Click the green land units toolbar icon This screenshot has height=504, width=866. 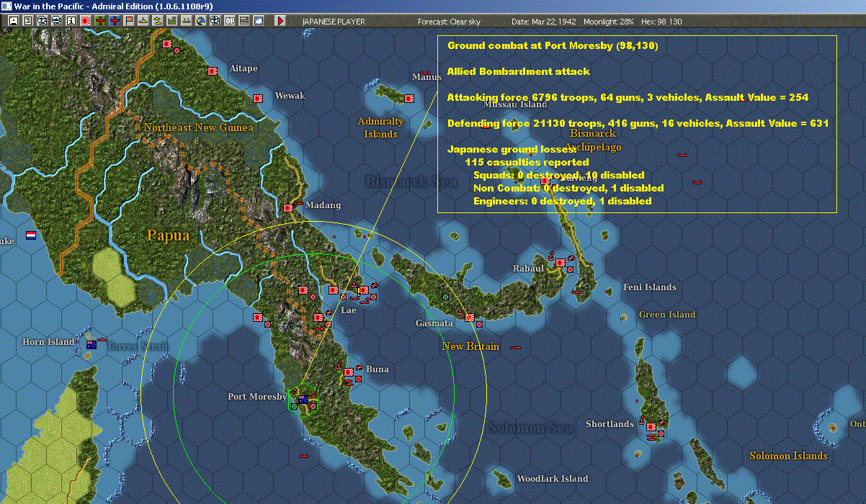tap(173, 21)
